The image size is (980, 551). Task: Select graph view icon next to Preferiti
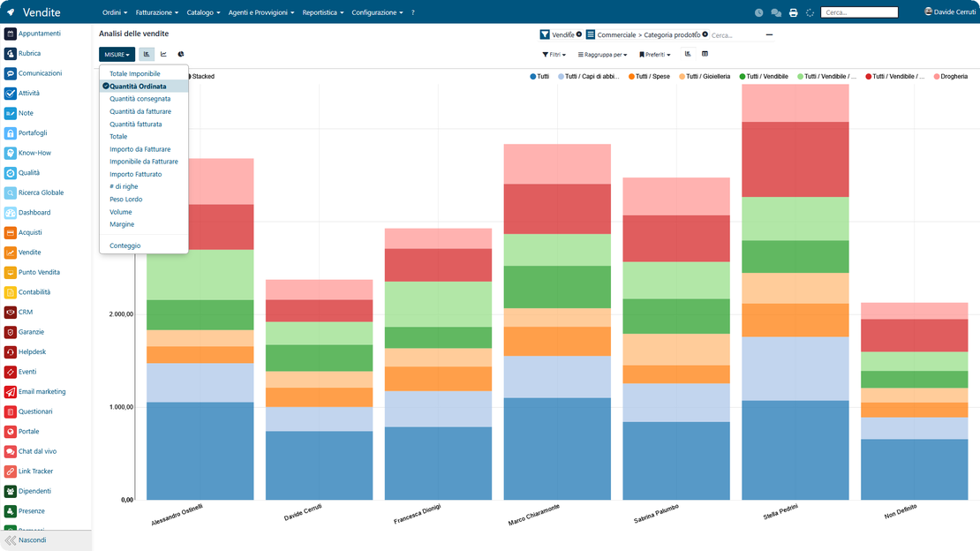[x=688, y=55]
